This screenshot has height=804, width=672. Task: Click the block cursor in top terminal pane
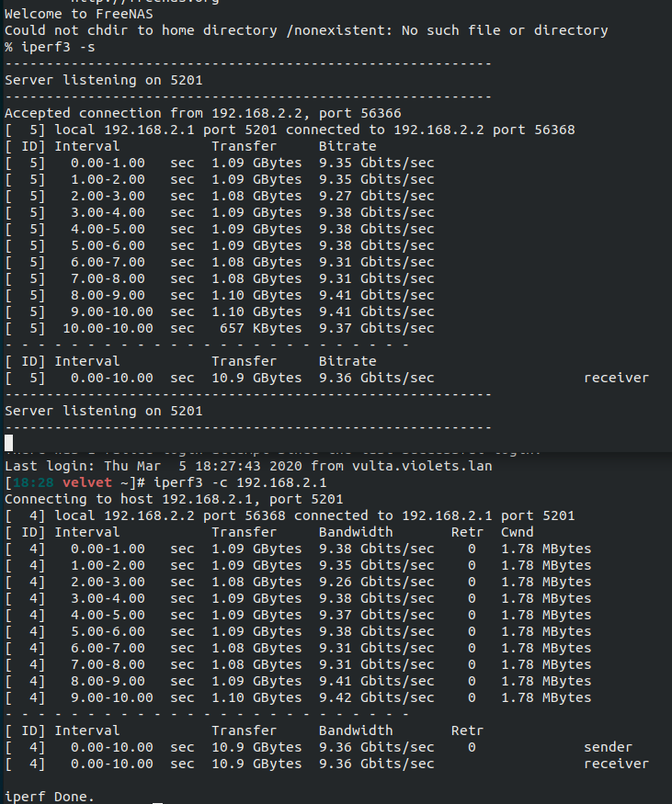click(x=8, y=443)
